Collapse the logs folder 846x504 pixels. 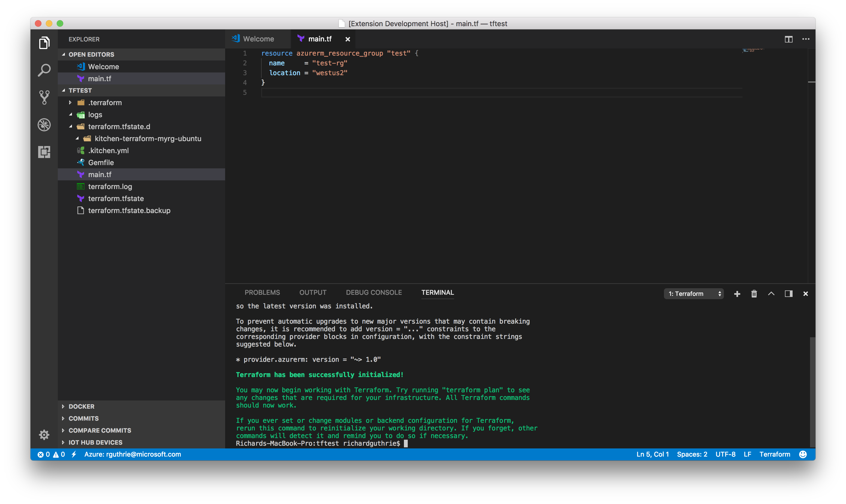point(70,114)
